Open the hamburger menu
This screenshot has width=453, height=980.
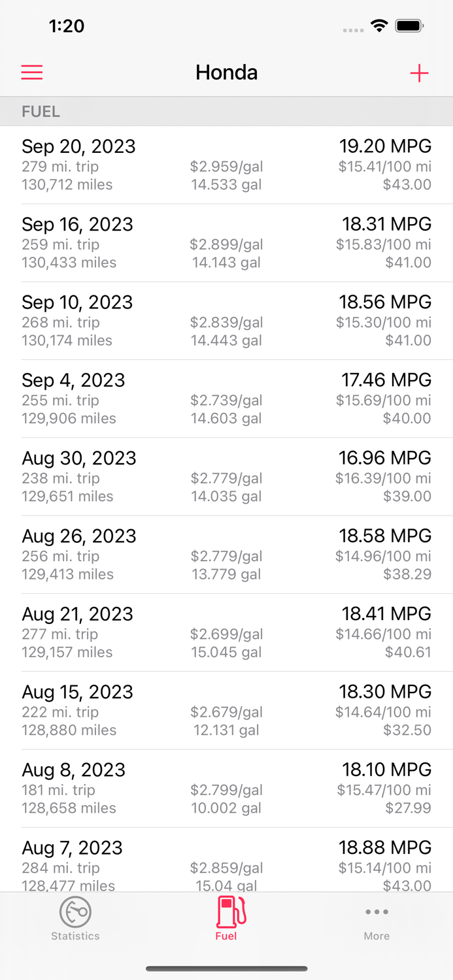click(31, 73)
